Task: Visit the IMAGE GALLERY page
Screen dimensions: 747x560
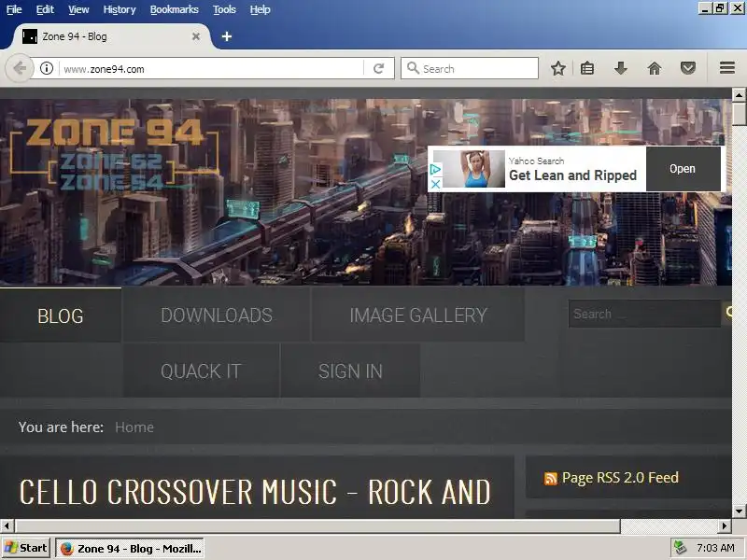Action: [x=418, y=315]
